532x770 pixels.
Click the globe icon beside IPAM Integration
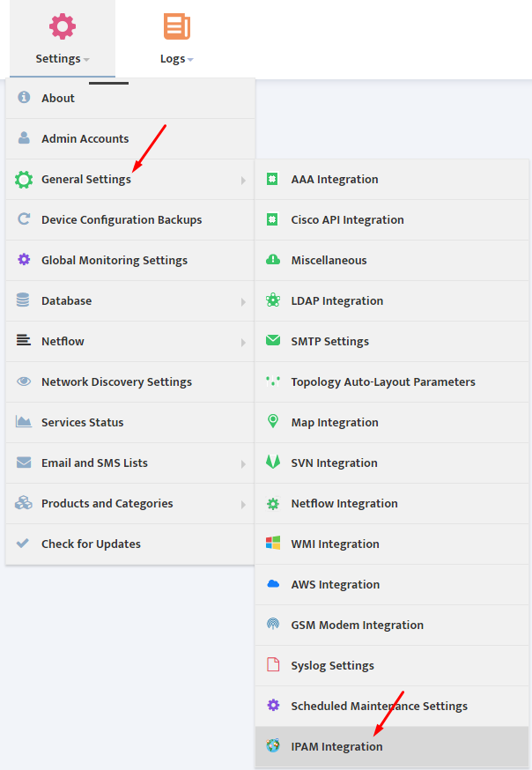[273, 745]
